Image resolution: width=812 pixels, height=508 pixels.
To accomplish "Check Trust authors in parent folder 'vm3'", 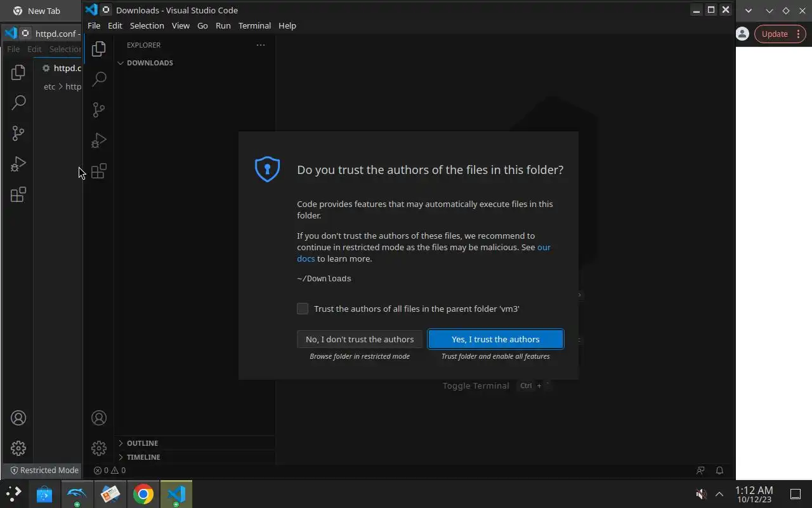I will point(303,309).
